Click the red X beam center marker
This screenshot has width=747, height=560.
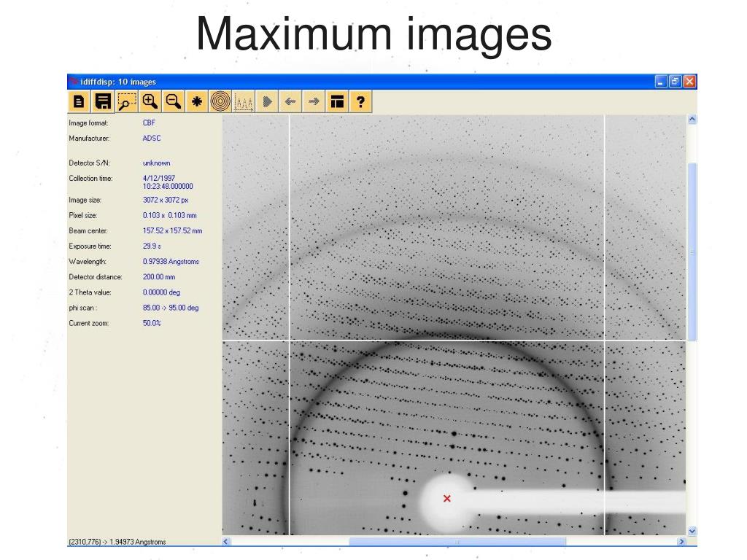(447, 498)
